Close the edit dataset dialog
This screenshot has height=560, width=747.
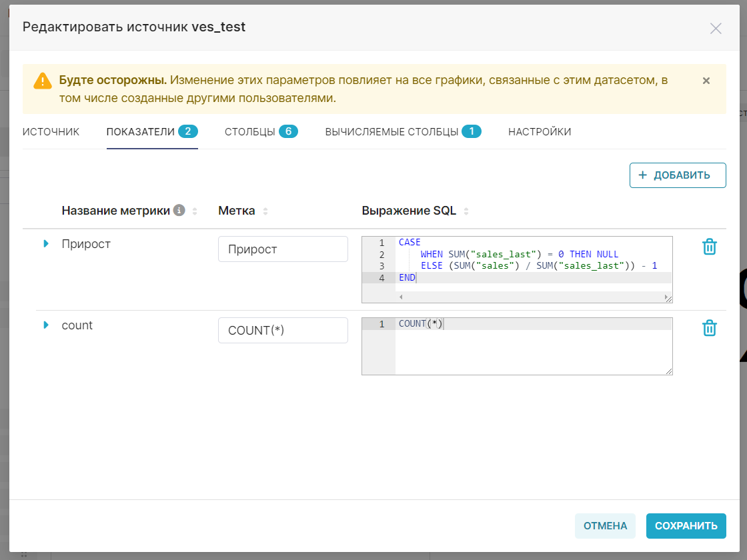coord(716,28)
